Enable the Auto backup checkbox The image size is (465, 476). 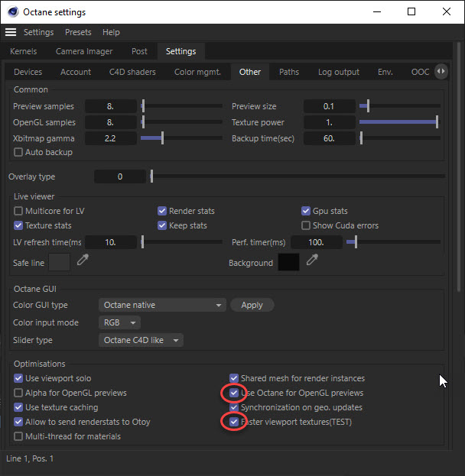click(x=19, y=153)
